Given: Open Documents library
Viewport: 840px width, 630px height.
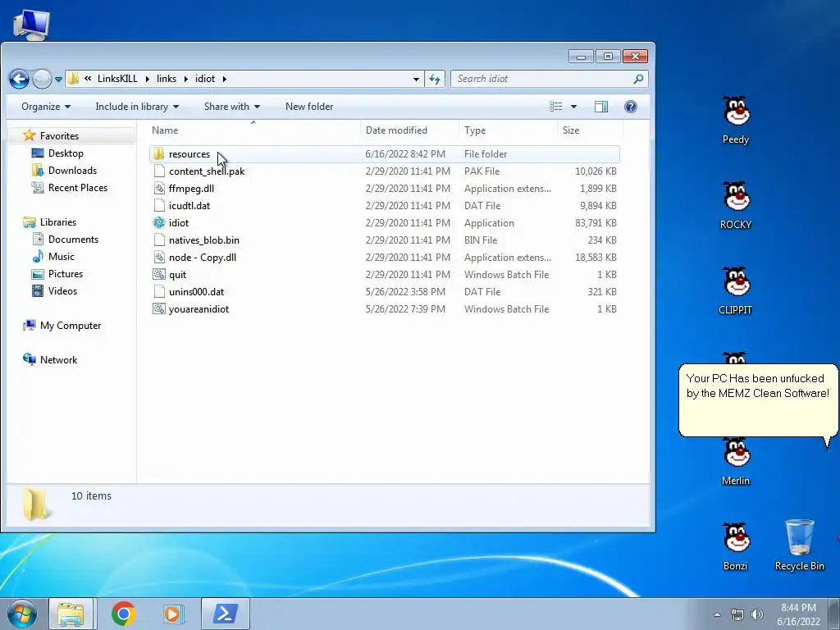Looking at the screenshot, I should [73, 240].
